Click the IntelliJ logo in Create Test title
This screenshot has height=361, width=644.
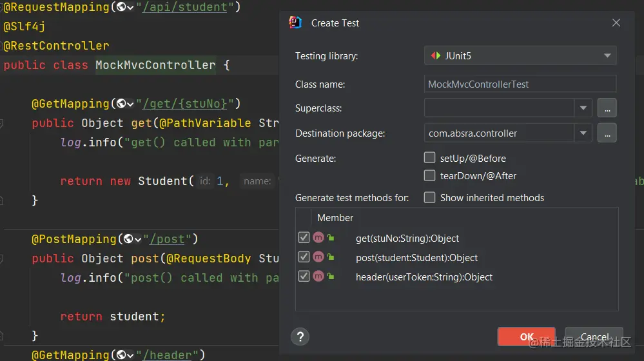pos(295,23)
